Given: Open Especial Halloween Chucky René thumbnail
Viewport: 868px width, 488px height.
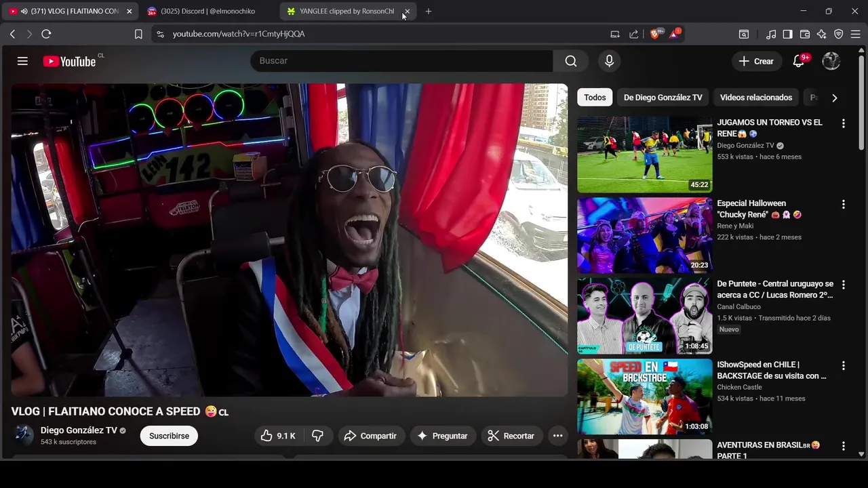Looking at the screenshot, I should click(644, 235).
